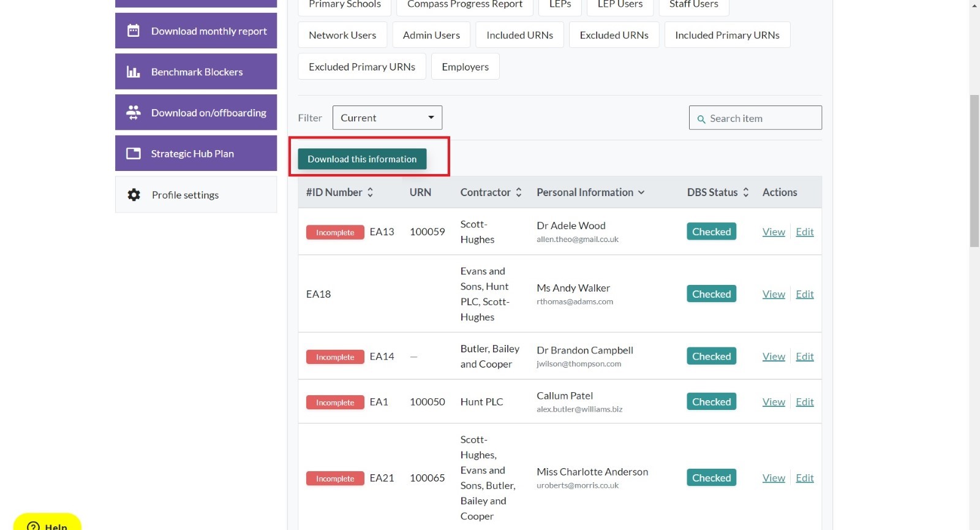Click the people icon beside Download on/offboarding
The height and width of the screenshot is (530, 980).
134,112
